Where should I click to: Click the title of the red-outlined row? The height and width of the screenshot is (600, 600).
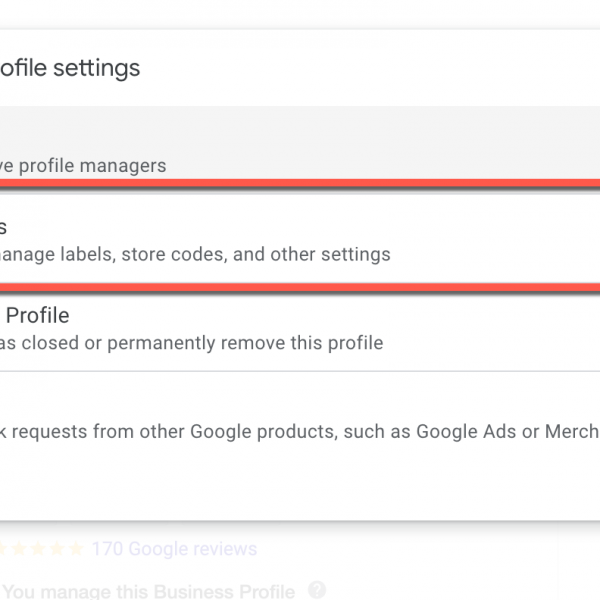point(4,226)
